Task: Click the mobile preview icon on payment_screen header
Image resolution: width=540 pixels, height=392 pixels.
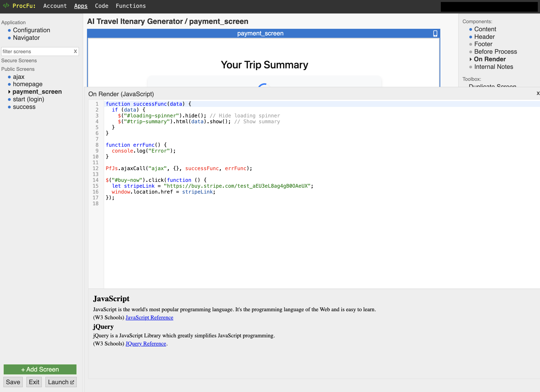Action: point(435,33)
